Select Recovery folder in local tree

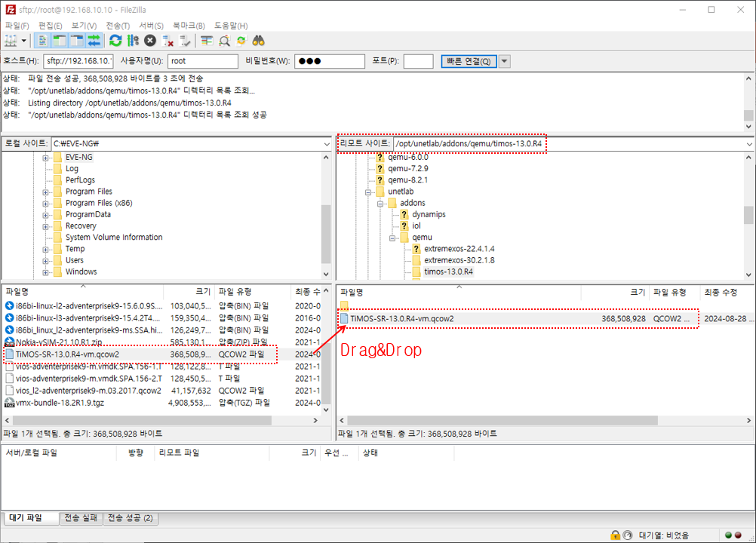point(81,226)
